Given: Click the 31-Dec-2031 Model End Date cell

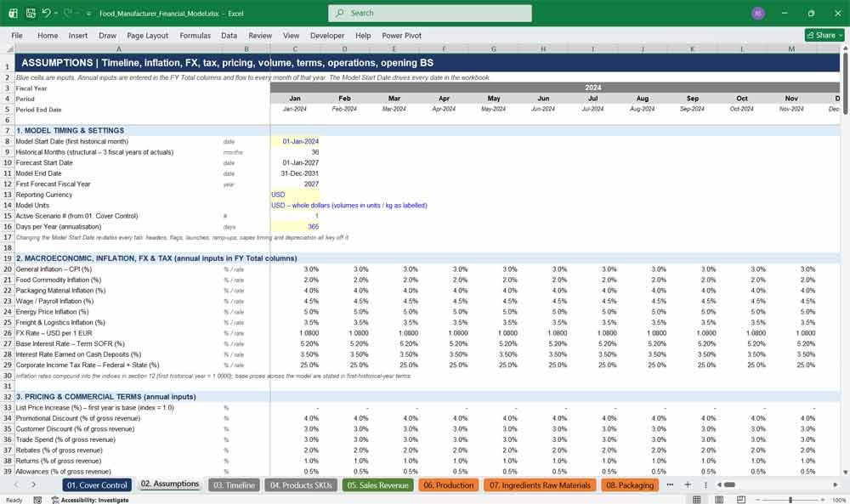Looking at the screenshot, I should click(296, 173).
